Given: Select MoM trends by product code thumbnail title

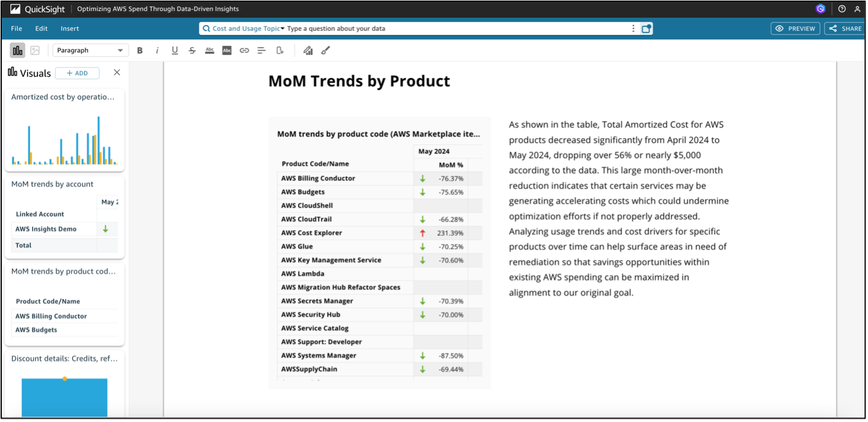Looking at the screenshot, I should click(x=63, y=271).
